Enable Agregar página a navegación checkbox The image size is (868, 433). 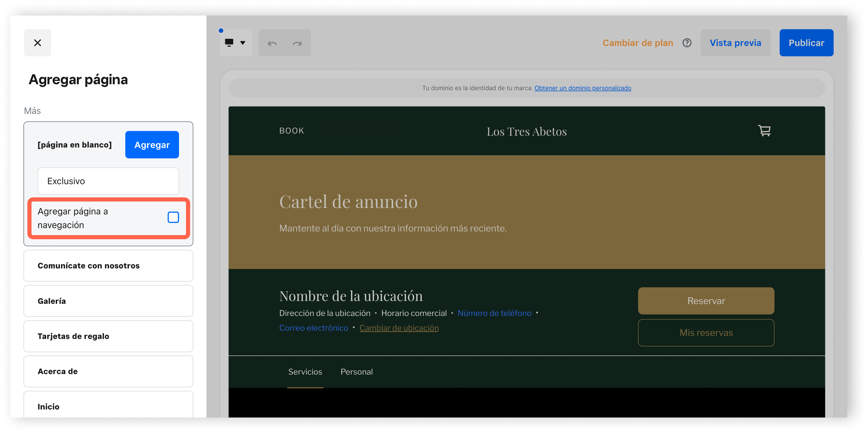coord(173,218)
